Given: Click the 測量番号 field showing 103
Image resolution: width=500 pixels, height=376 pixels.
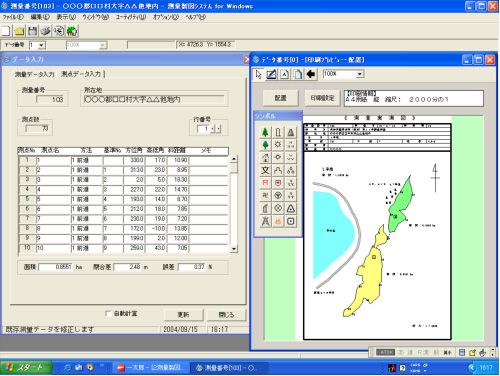Looking at the screenshot, I should [x=50, y=99].
